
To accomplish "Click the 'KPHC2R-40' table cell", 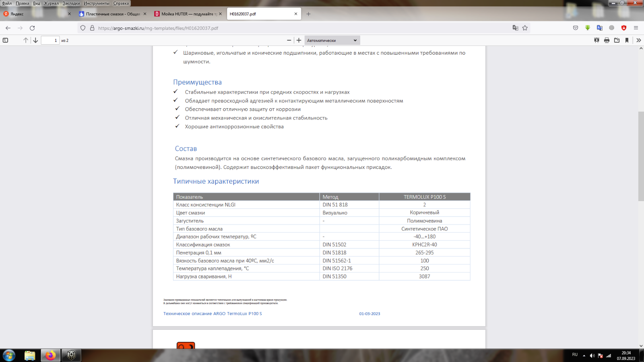I will (x=425, y=245).
